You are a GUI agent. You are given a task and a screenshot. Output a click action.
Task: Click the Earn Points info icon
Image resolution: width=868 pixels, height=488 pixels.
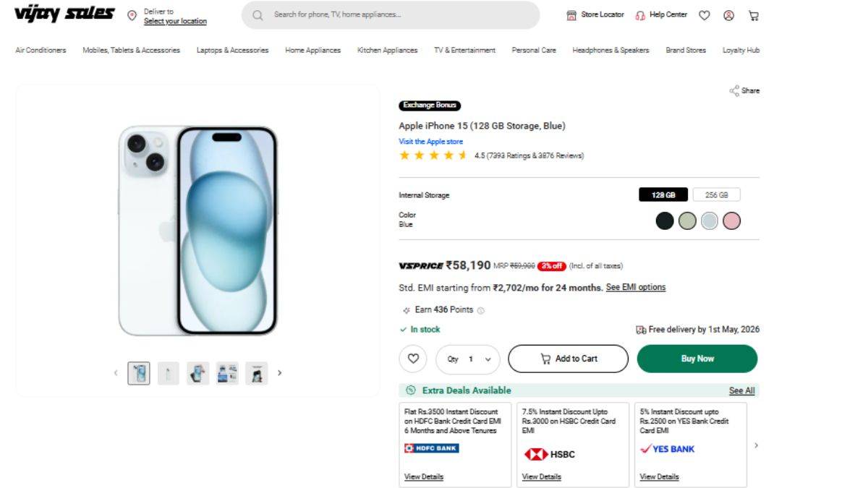coord(481,310)
